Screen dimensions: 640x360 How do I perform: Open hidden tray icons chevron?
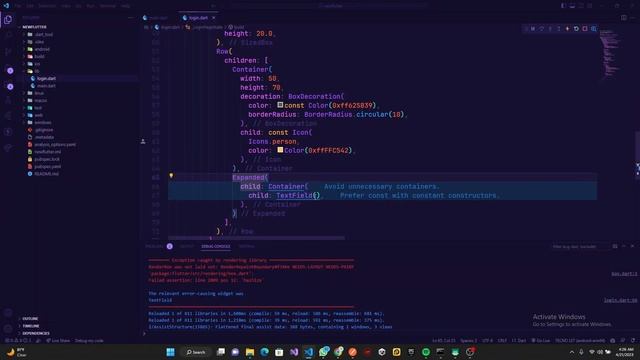(572, 352)
